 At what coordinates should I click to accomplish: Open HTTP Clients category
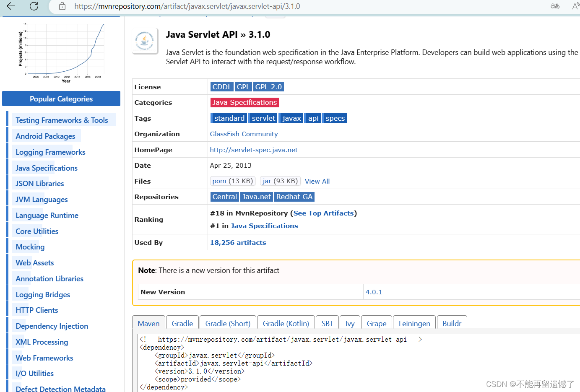tap(37, 310)
